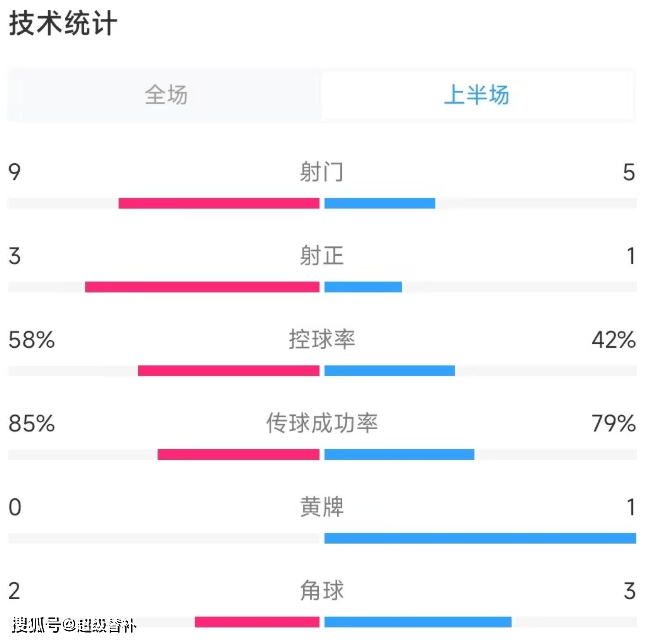Click the 79% pass accuracy value
The width and height of the screenshot is (648, 642).
(x=613, y=423)
